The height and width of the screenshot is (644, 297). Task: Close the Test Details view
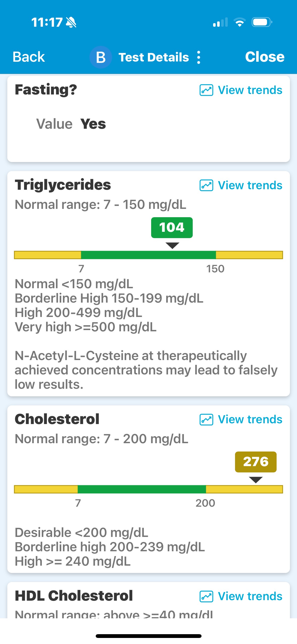coord(265,57)
